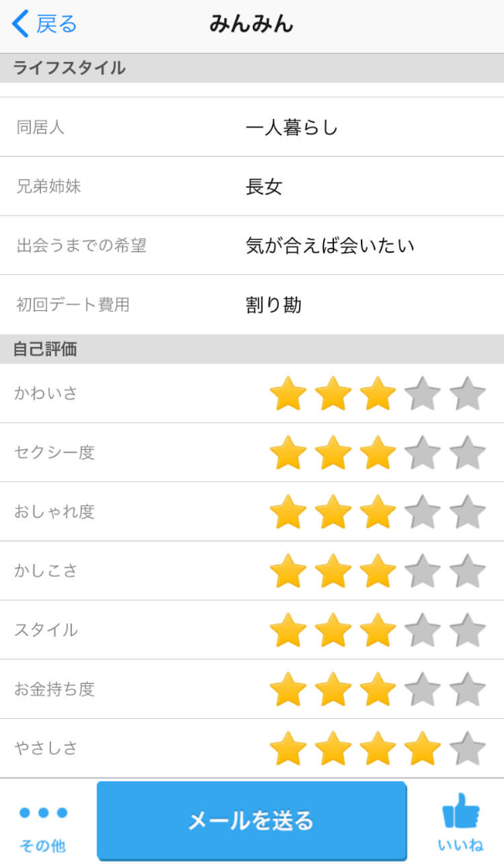Toggle the first star of かしこさ rating
This screenshot has height=864, width=504.
click(x=289, y=571)
